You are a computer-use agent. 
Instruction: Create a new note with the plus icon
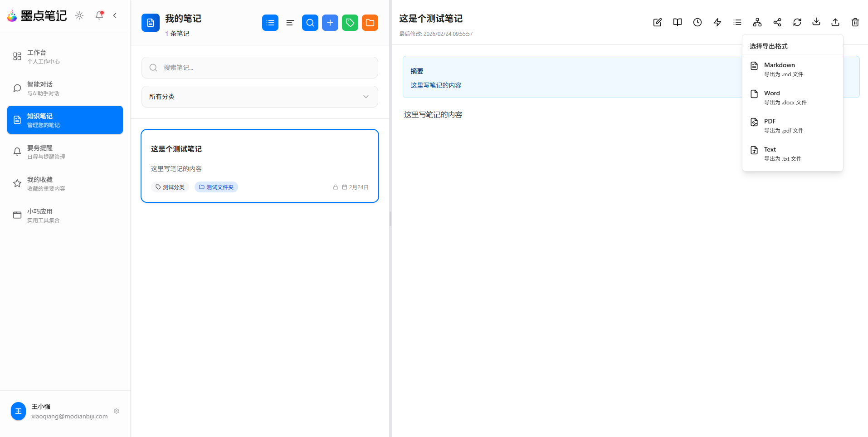330,22
